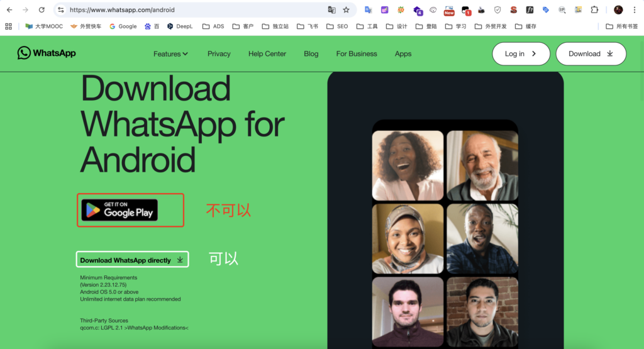644x349 pixels.
Task: Go back using the browser back arrow
Action: tap(9, 10)
